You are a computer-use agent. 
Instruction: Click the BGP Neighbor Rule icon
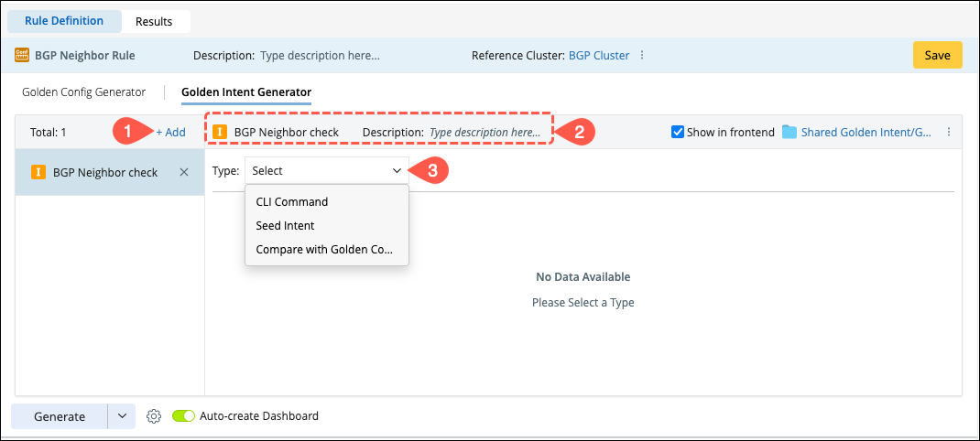(21, 55)
